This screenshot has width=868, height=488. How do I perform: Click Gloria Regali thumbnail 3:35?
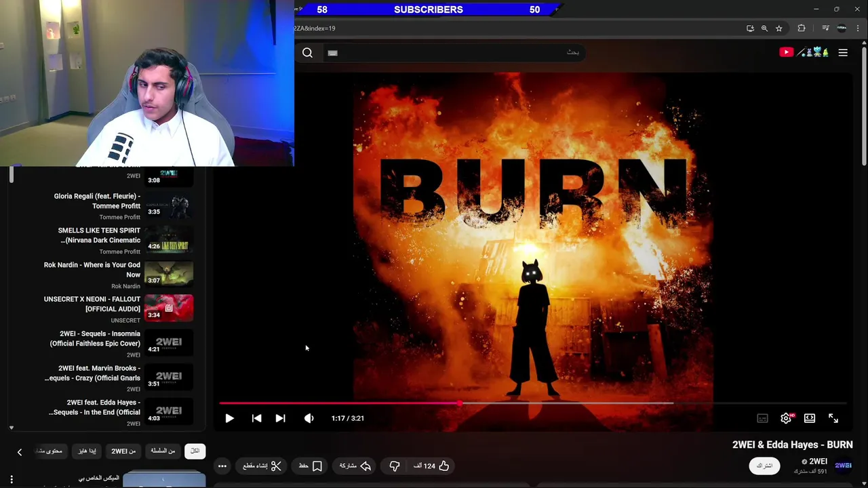pos(169,206)
